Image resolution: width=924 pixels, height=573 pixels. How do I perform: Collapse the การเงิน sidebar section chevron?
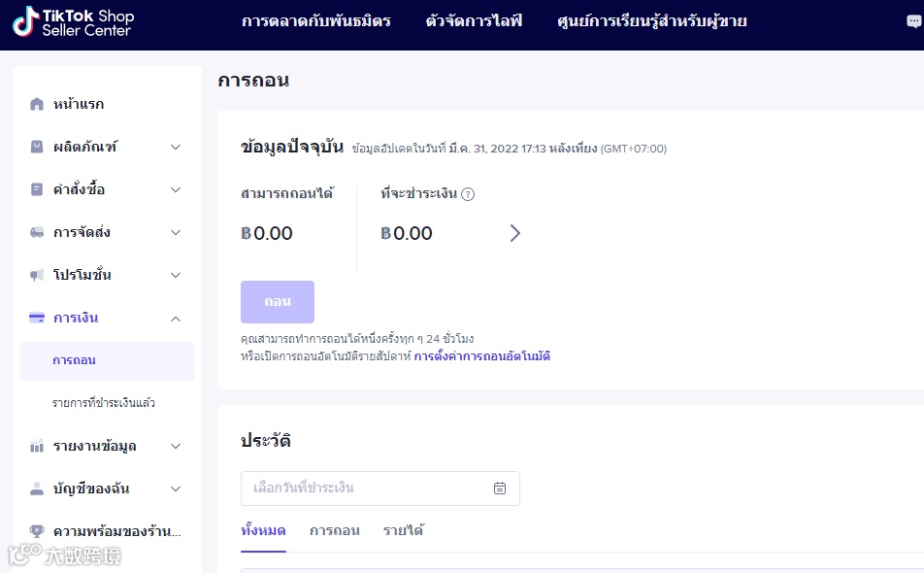[176, 318]
